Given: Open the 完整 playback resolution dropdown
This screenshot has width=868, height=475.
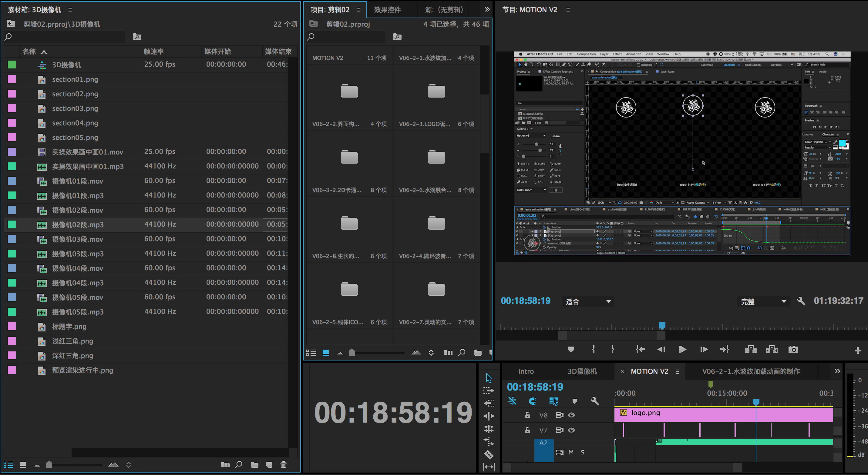Looking at the screenshot, I should [763, 301].
